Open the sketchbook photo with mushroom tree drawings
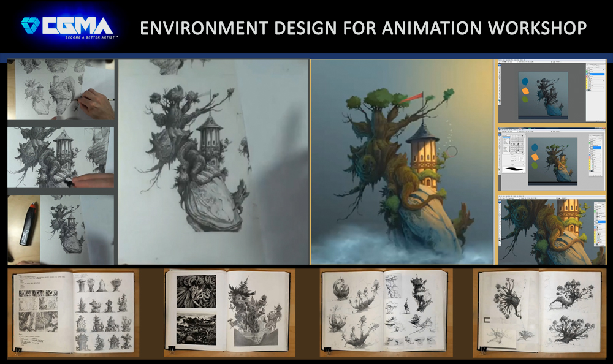This screenshot has height=364, width=613. coord(539,313)
